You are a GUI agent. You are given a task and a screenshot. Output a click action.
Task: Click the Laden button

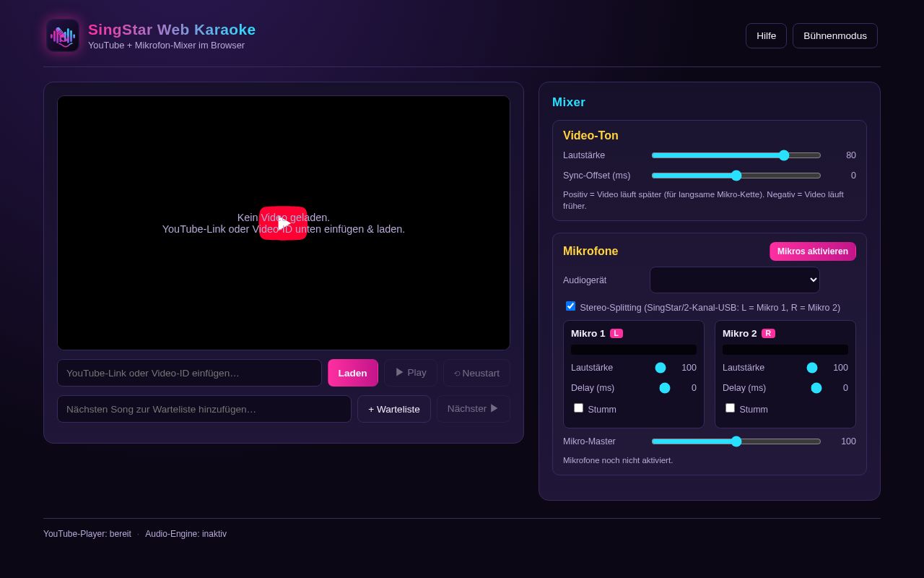353,373
